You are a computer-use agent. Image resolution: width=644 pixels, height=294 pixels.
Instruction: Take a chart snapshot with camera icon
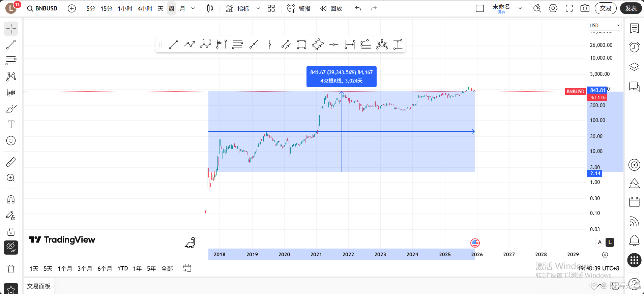pyautogui.click(x=585, y=8)
